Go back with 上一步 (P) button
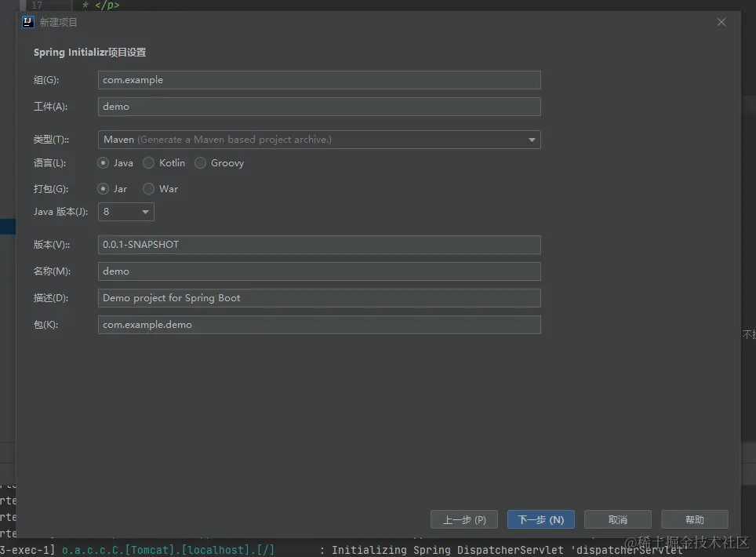The height and width of the screenshot is (557, 756). pyautogui.click(x=464, y=519)
